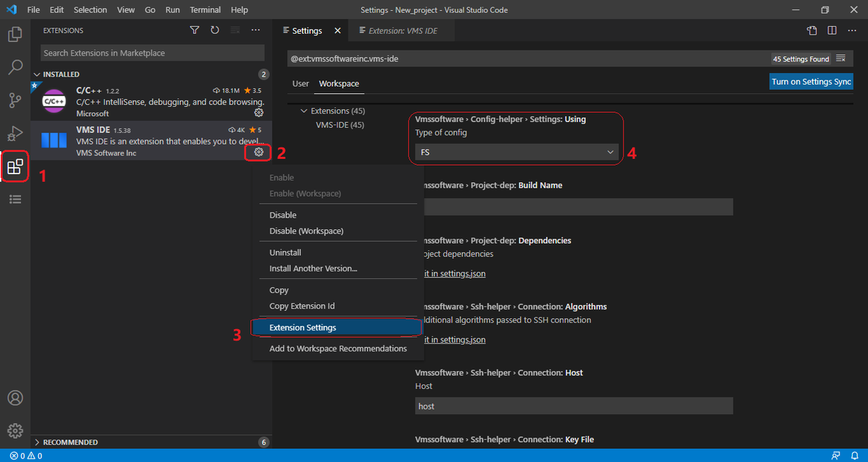Image resolution: width=868 pixels, height=462 pixels.
Task: Open the Source Control view
Action: coord(15,100)
